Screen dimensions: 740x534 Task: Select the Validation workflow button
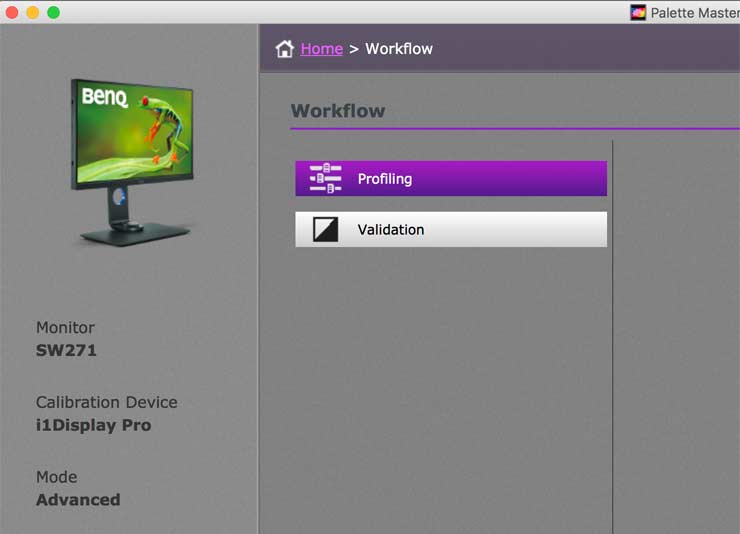[451, 229]
